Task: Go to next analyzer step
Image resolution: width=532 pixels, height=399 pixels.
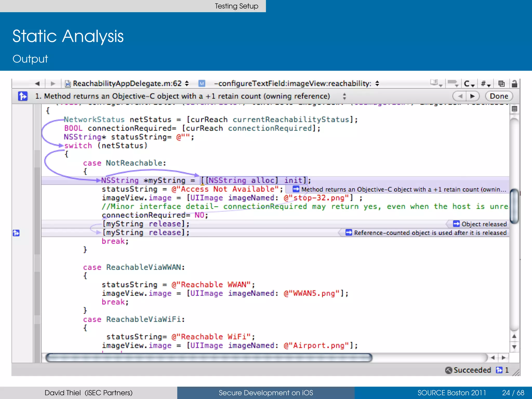Action: click(x=473, y=96)
